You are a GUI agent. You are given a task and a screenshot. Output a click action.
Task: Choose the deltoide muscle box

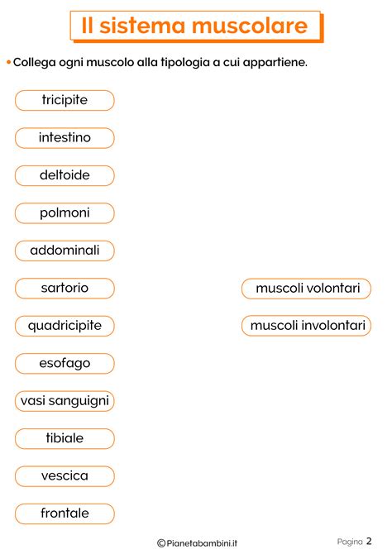coord(65,175)
